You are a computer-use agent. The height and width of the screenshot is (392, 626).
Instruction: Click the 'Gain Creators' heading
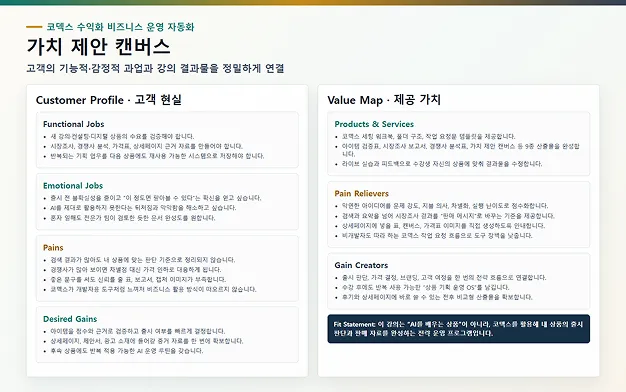click(x=361, y=265)
